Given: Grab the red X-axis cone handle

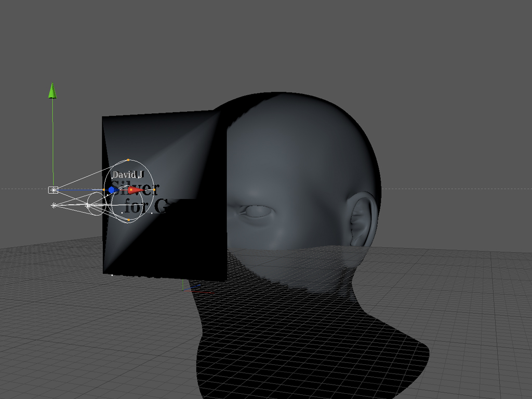Looking at the screenshot, I should [134, 190].
